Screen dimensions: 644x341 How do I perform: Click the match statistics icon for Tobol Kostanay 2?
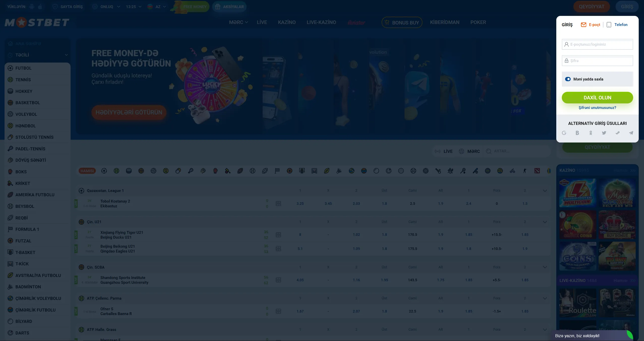(x=279, y=204)
